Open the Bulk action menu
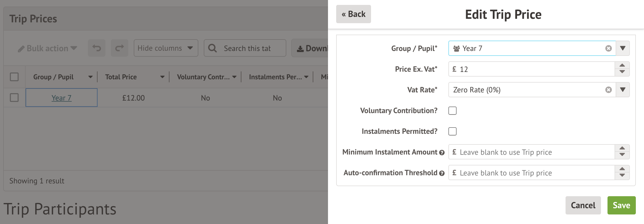 [x=48, y=49]
